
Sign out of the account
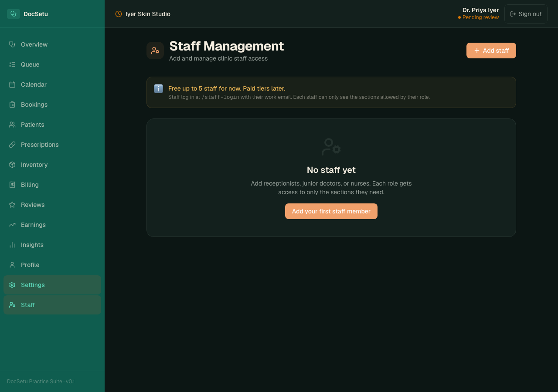[x=526, y=14]
